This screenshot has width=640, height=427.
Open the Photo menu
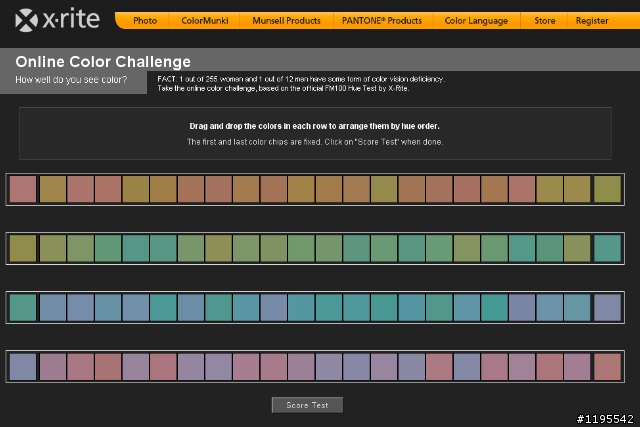(x=145, y=21)
